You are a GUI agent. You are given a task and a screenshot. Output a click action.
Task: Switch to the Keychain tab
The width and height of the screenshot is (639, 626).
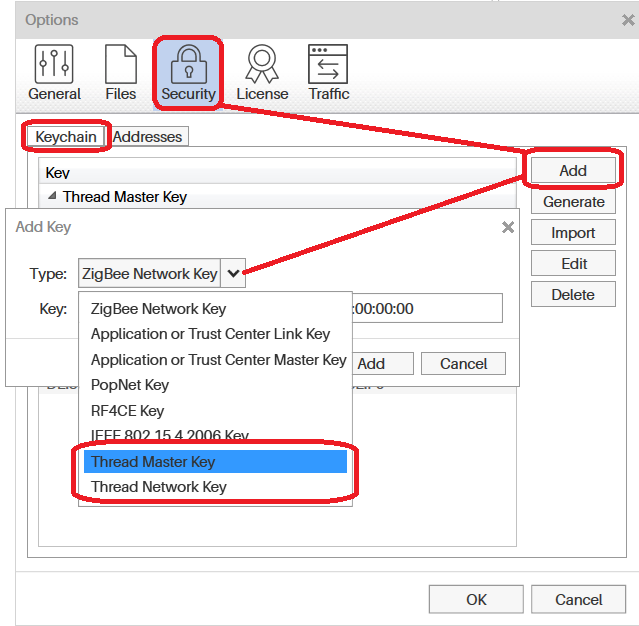66,137
